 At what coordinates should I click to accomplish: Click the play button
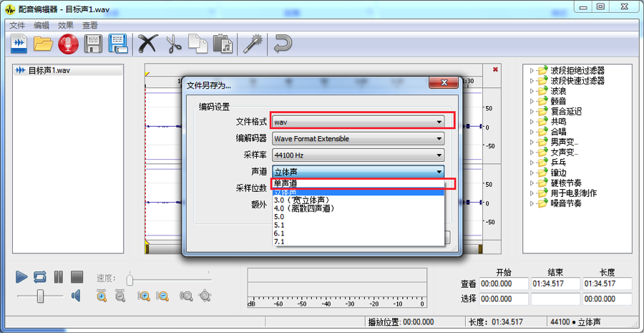21,276
